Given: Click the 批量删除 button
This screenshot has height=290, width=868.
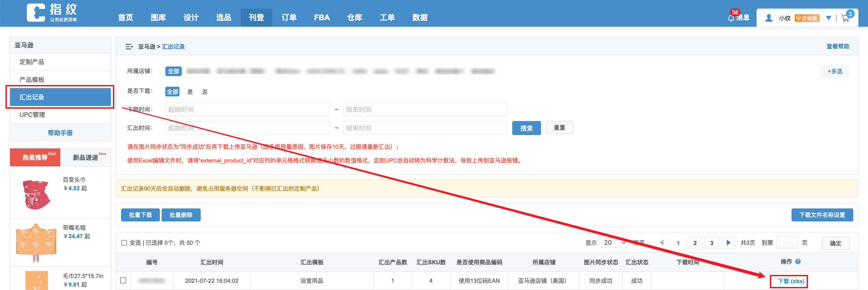Looking at the screenshot, I should [x=181, y=215].
